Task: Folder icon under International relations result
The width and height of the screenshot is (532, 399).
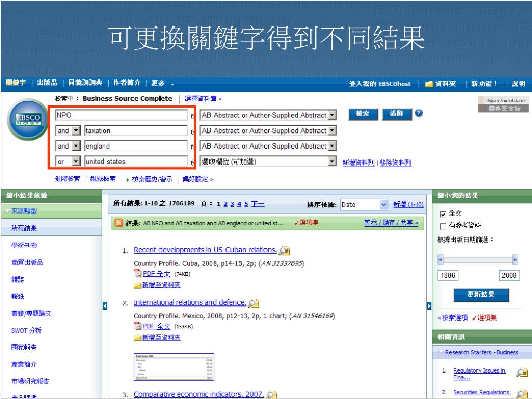Action: click(137, 338)
